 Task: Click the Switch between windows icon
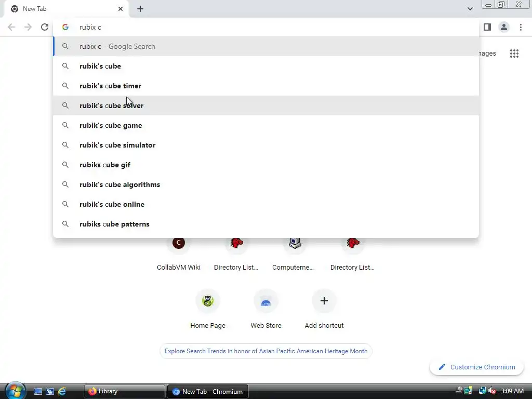[x=50, y=392]
